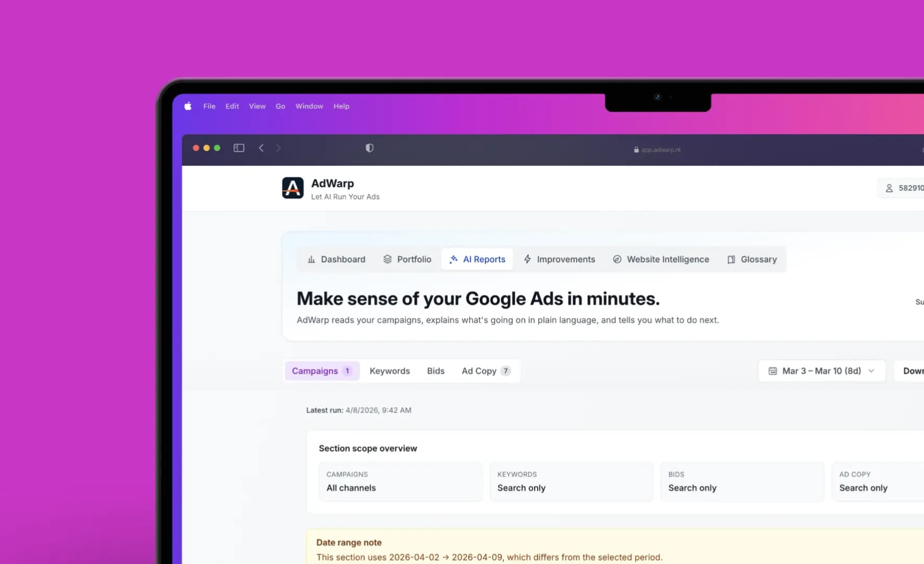Open the Glossary tab
Image resolution: width=924 pixels, height=564 pixels.
click(752, 260)
